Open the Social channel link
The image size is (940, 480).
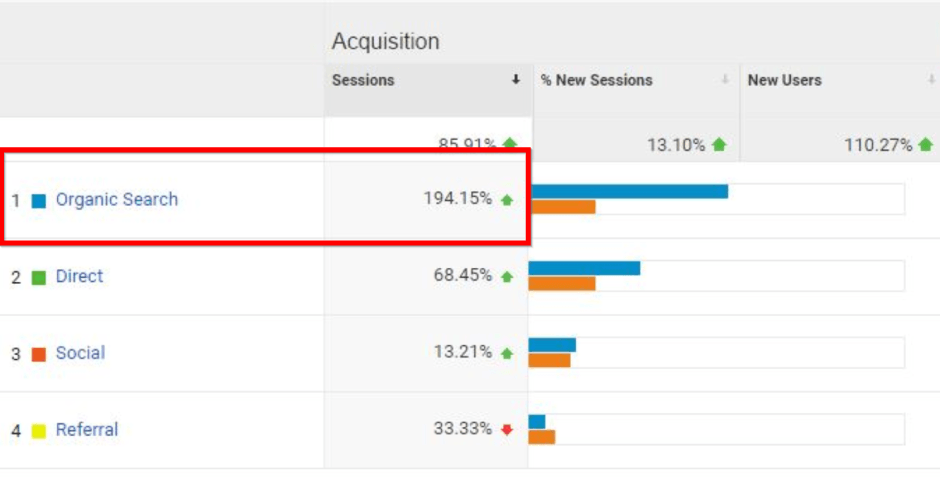tap(80, 353)
